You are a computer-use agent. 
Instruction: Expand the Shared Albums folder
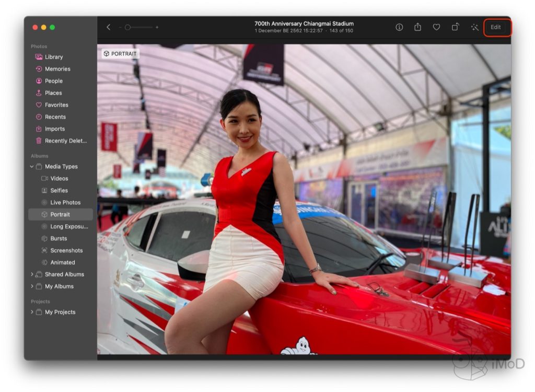(32, 274)
